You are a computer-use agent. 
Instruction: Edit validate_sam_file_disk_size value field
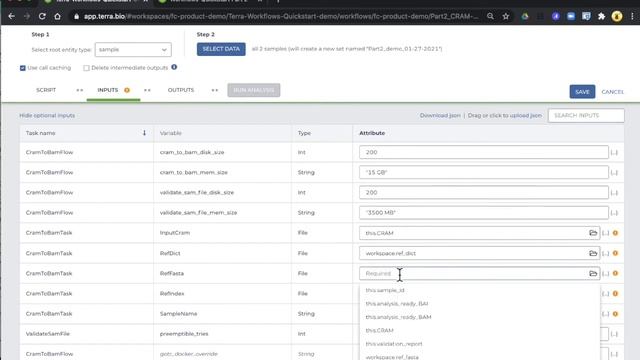pos(484,192)
